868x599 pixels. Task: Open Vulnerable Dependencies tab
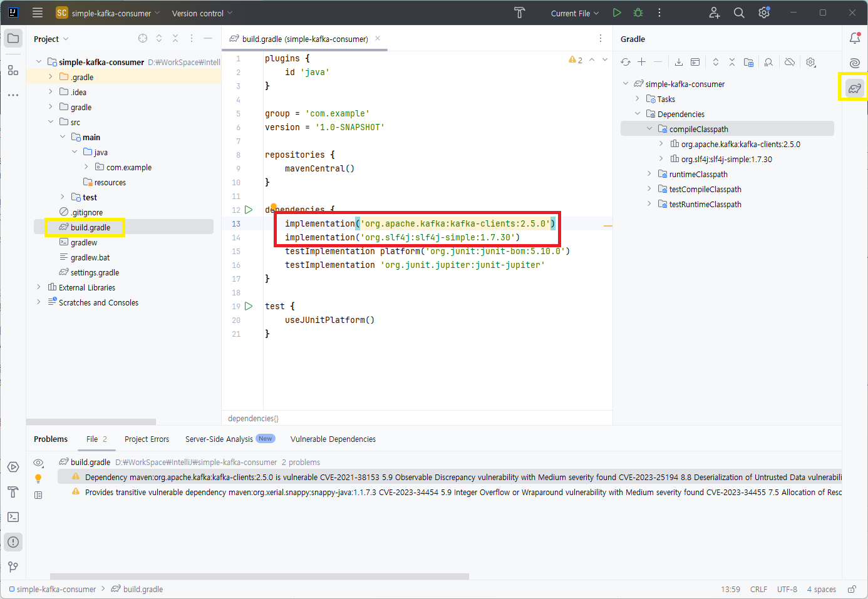(333, 439)
